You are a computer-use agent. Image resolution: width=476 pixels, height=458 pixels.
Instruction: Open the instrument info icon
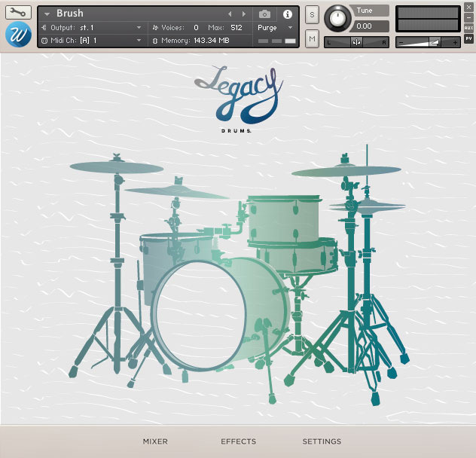pyautogui.click(x=287, y=14)
